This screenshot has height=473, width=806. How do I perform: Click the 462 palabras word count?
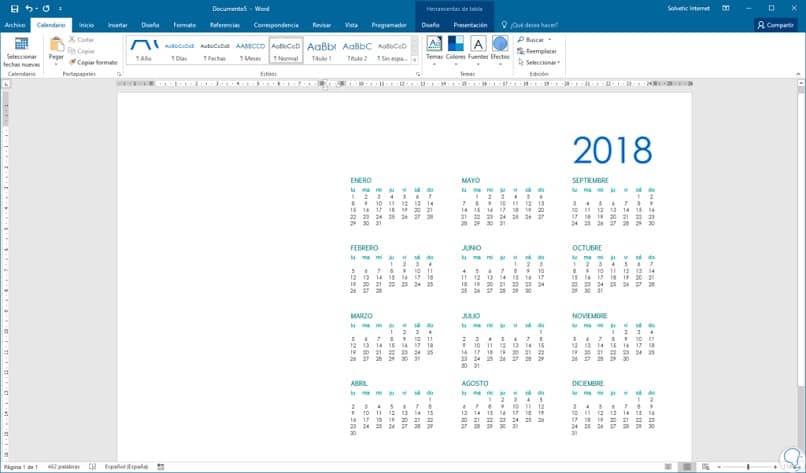click(x=63, y=467)
